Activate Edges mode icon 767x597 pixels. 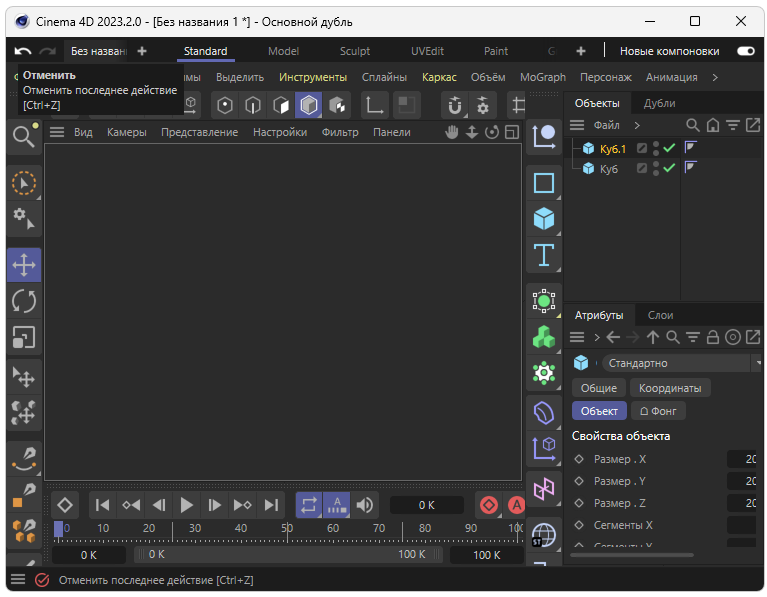pyautogui.click(x=253, y=105)
